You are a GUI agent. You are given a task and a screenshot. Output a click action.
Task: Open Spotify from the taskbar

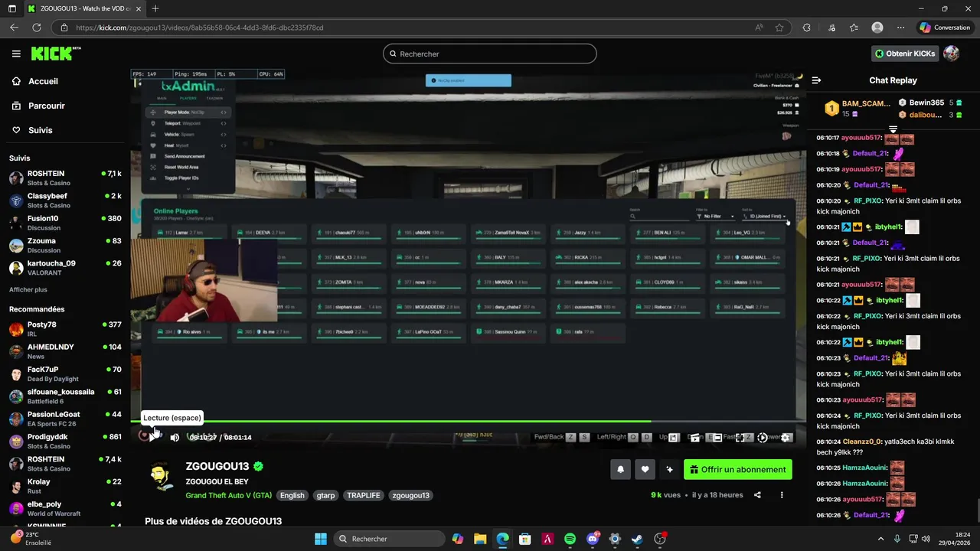click(x=570, y=539)
